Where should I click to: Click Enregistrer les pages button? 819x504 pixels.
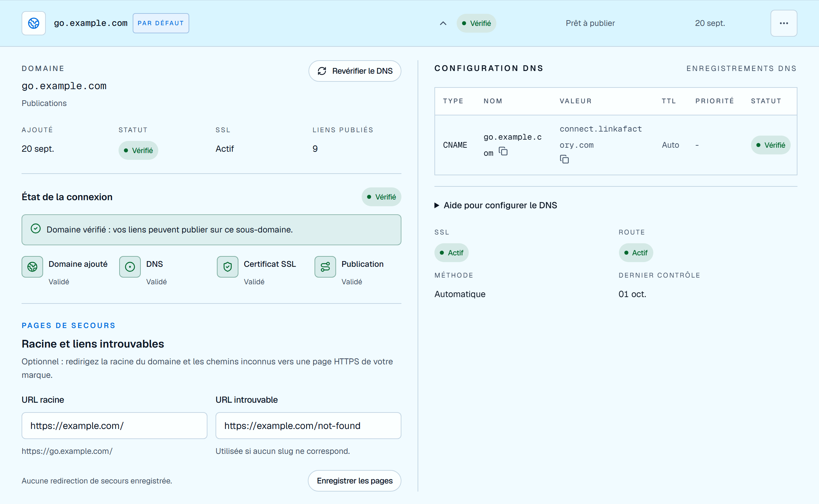point(355,481)
